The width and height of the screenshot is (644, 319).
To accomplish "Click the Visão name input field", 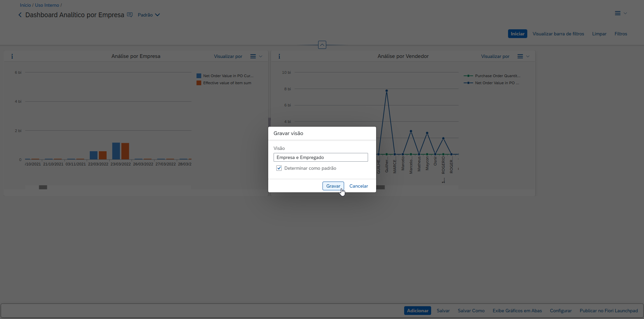I will (320, 157).
